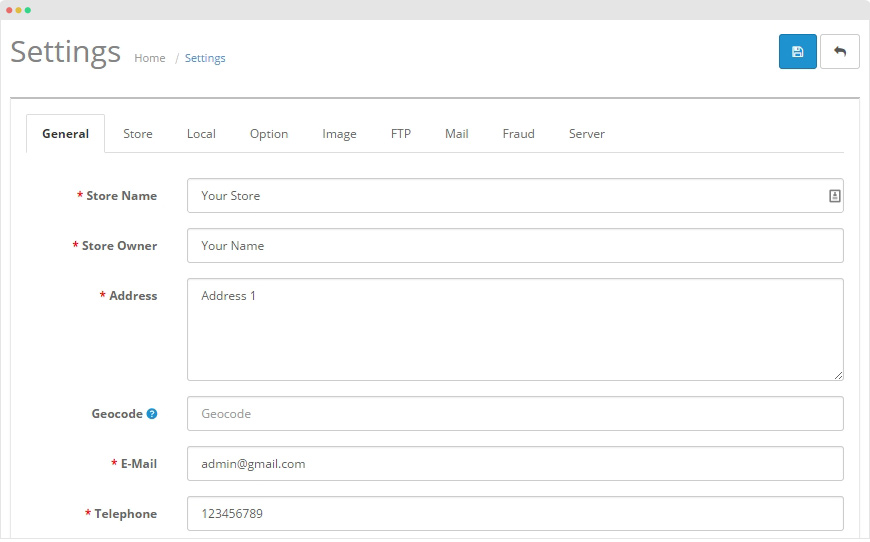Viewport: 870px width, 542px height.
Task: Click the blue Save floppy-disk icon
Action: tap(797, 52)
